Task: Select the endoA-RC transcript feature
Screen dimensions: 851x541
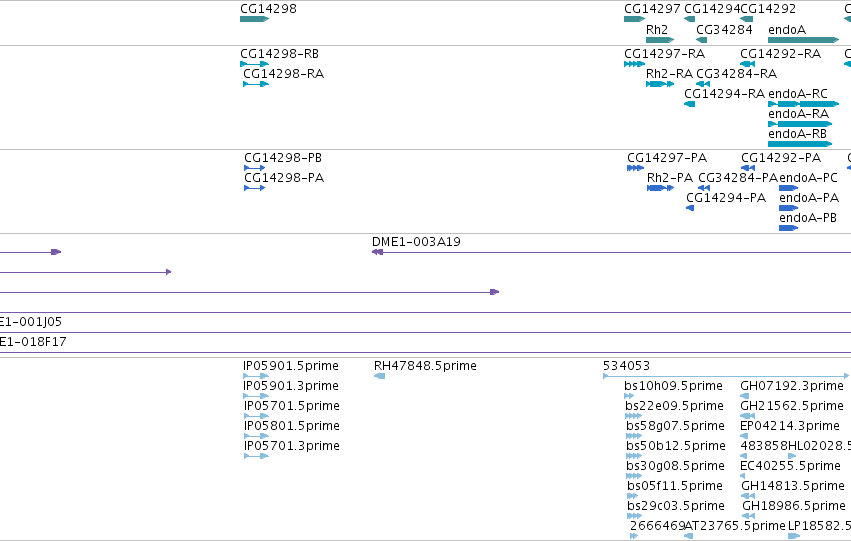Action: pos(803,104)
